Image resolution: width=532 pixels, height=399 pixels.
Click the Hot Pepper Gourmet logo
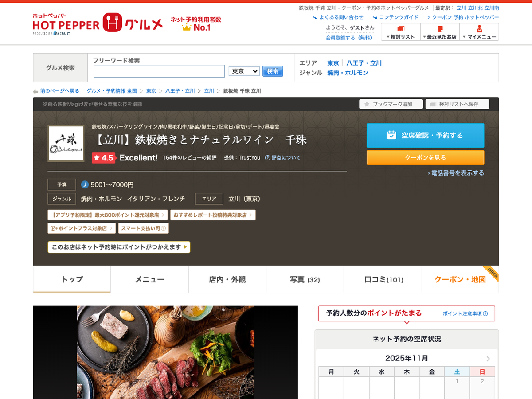tap(98, 23)
